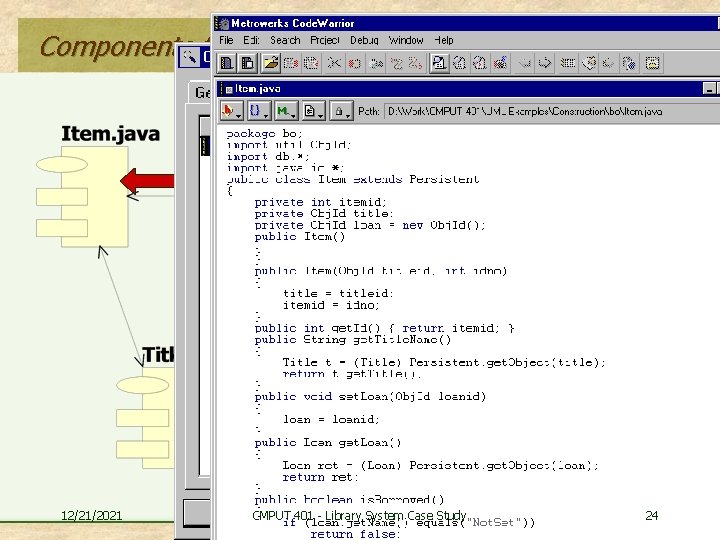The height and width of the screenshot is (540, 720).
Task: Click the grid-patterned toolbar icon
Action: pyautogui.click(x=568, y=63)
